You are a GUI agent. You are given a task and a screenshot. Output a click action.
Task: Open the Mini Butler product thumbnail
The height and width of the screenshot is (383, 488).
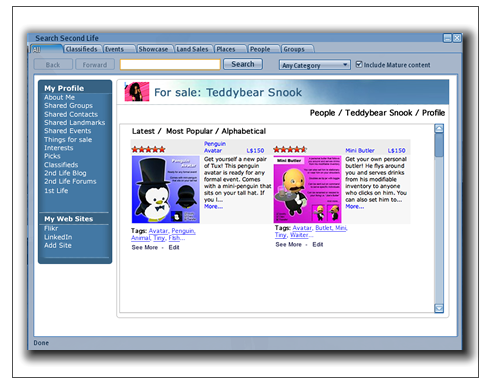(x=307, y=189)
